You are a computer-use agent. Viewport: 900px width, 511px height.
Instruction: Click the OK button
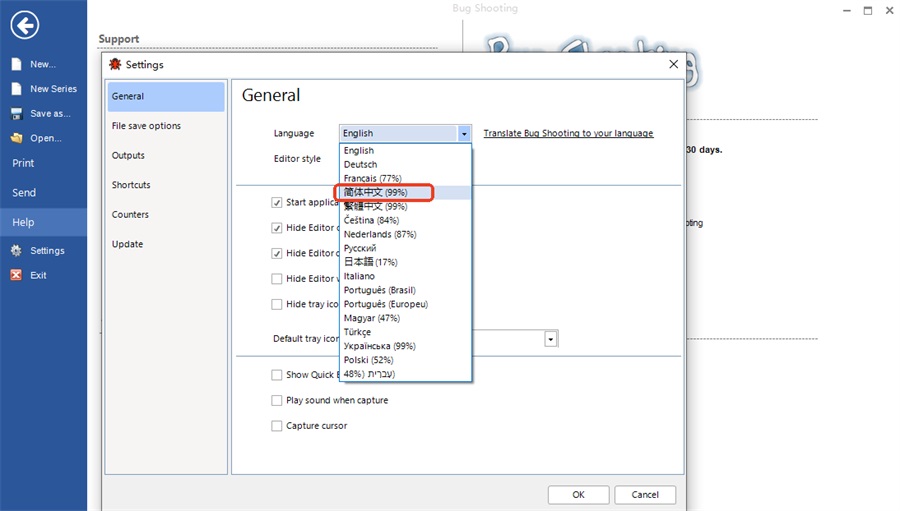click(578, 495)
